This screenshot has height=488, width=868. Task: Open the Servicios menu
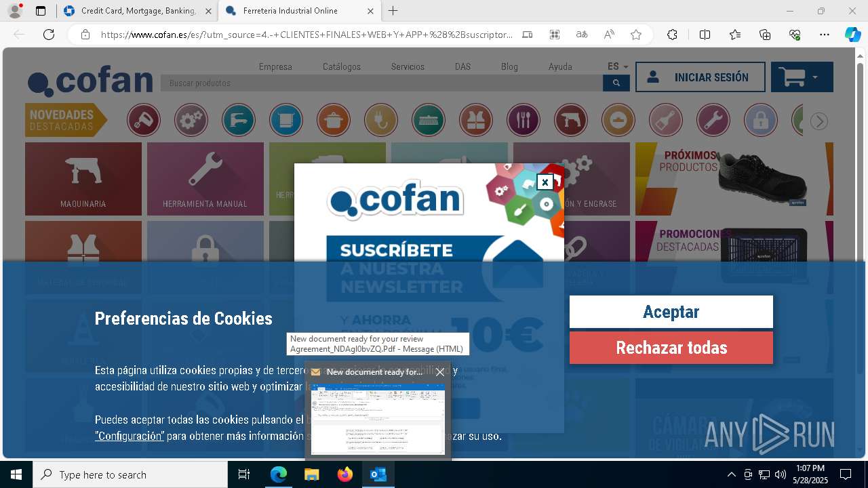[408, 66]
